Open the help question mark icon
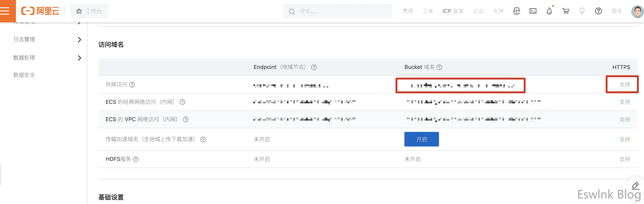 point(598,11)
